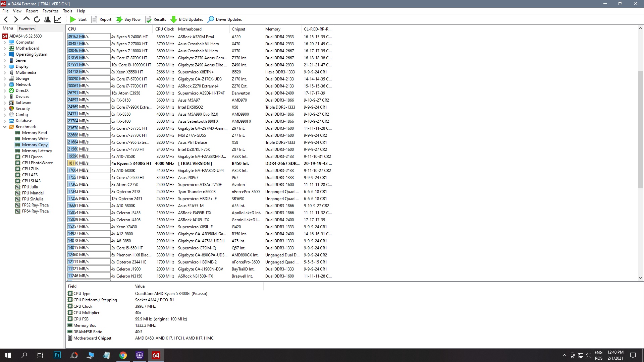This screenshot has width=644, height=362.
Task: Open the Help menu
Action: 81,11
